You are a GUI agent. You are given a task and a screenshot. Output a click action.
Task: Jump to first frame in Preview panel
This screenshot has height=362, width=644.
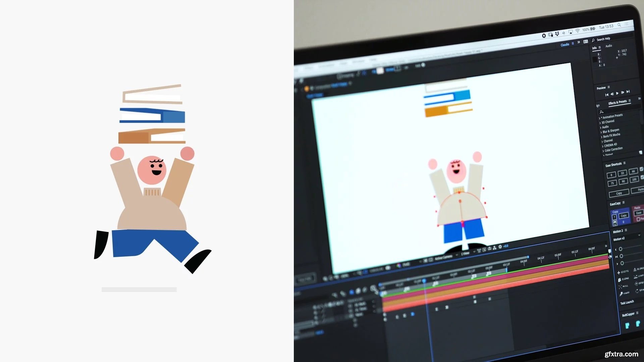tap(606, 95)
